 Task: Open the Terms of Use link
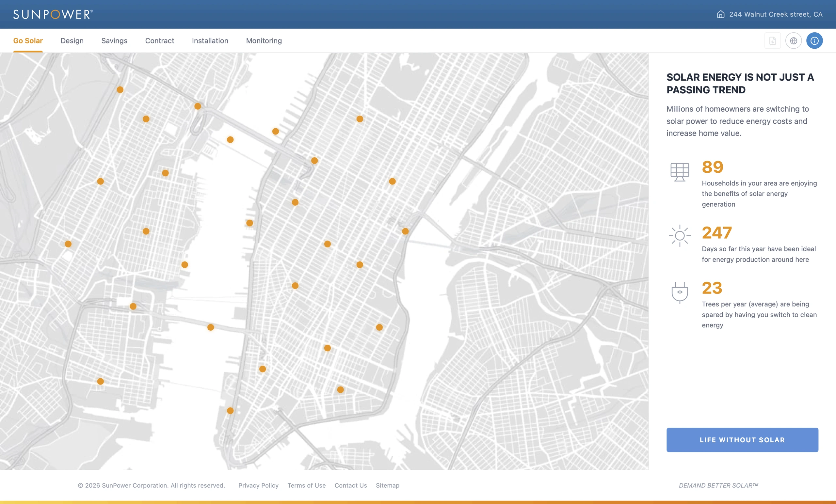coord(306,485)
